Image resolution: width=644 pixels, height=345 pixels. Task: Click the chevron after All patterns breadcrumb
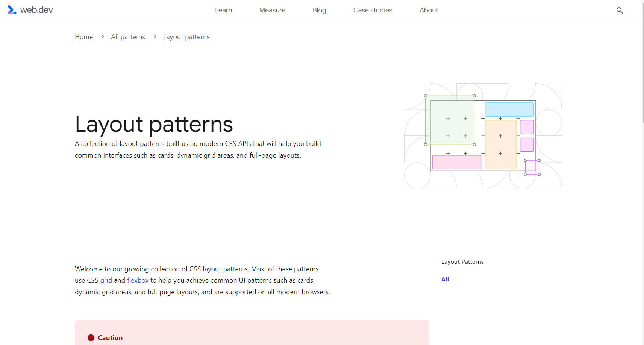(154, 36)
